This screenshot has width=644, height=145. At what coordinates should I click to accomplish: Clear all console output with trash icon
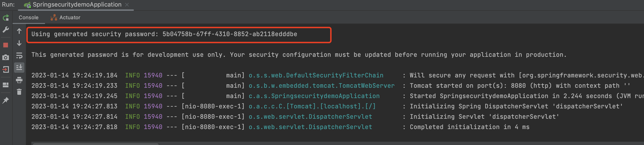click(19, 92)
